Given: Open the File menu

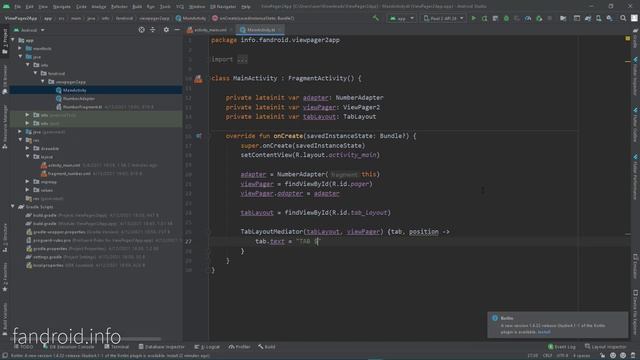Looking at the screenshot, I should pyautogui.click(x=18, y=7).
